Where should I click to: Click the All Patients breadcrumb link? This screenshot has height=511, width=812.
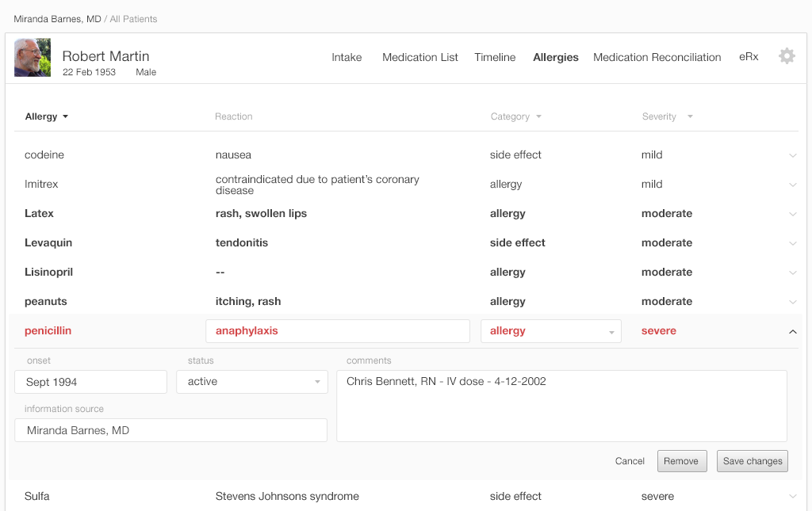(133, 19)
